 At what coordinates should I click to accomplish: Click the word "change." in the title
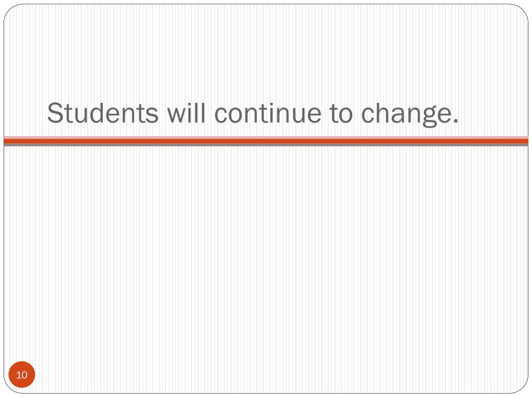[409, 114]
